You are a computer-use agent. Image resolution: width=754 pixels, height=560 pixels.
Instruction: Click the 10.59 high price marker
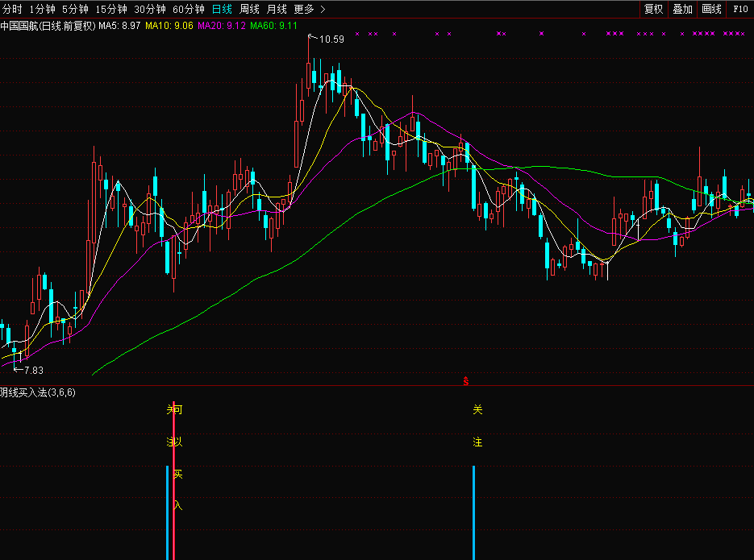(x=331, y=39)
